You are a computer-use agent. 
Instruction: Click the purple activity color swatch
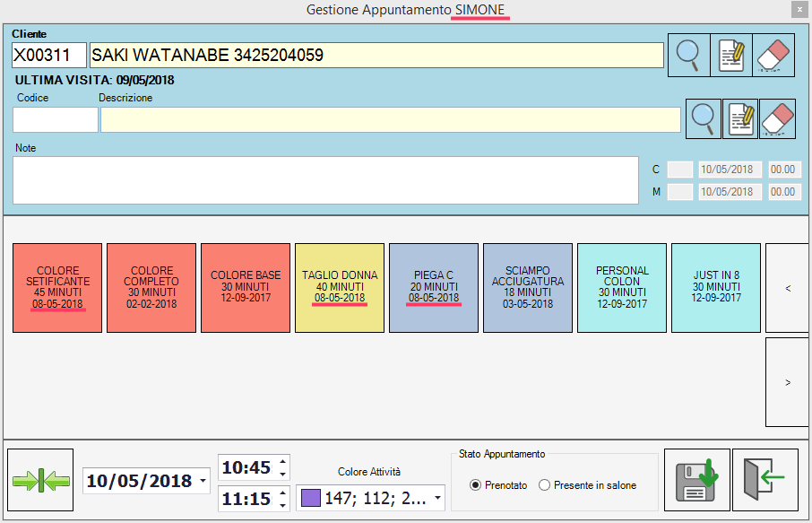click(310, 498)
